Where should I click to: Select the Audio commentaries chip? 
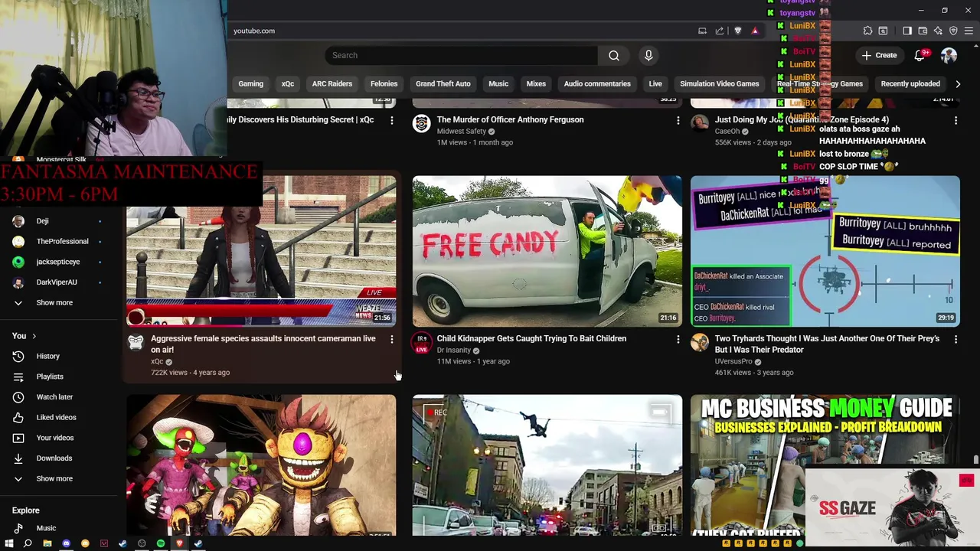click(x=597, y=84)
